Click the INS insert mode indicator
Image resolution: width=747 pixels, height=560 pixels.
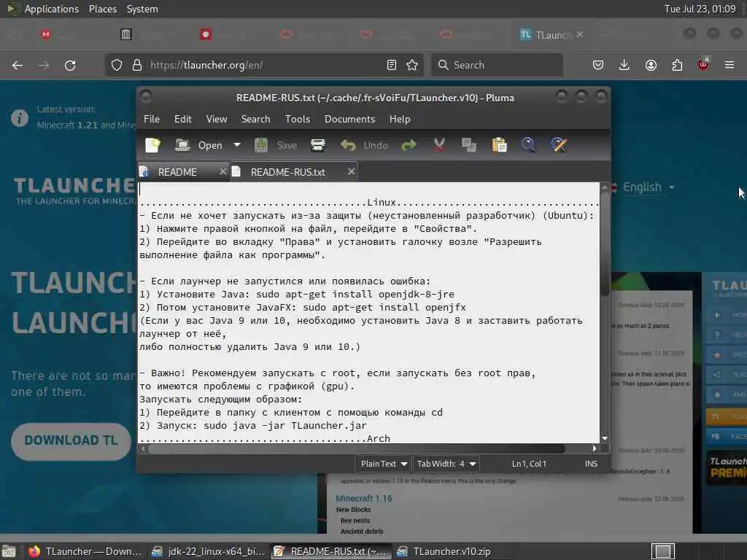tap(591, 463)
